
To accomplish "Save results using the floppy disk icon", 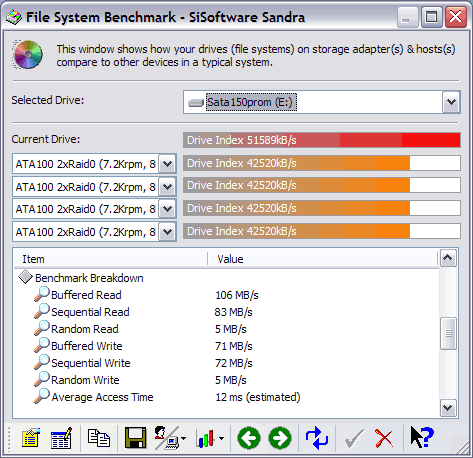I will (135, 438).
